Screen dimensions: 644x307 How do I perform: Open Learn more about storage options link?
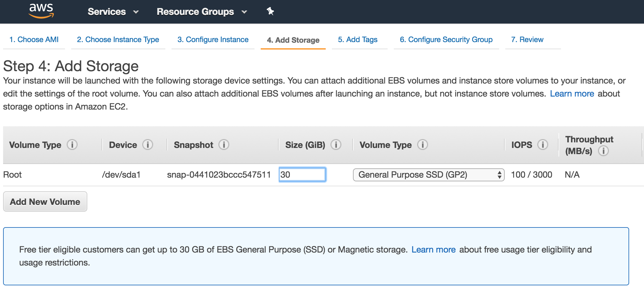click(572, 94)
